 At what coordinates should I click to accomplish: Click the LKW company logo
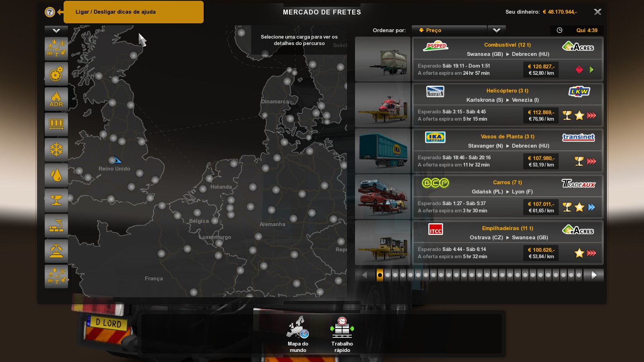coord(579,92)
